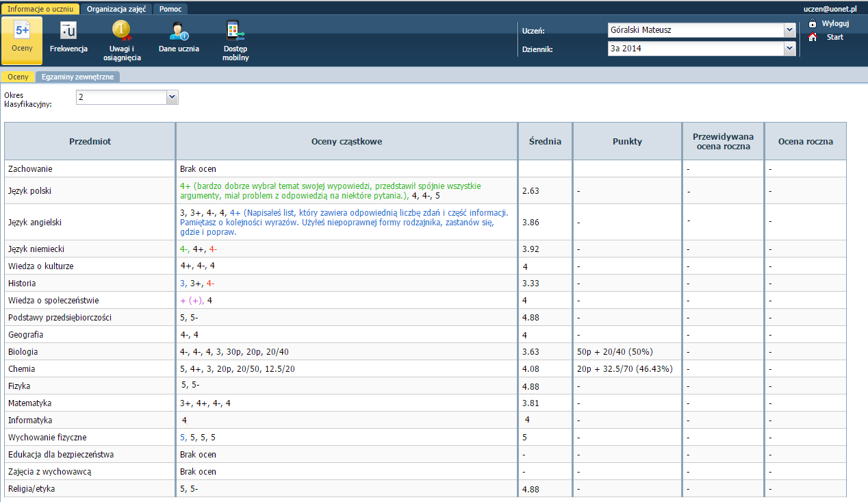Screen dimensions: 868x502
Task: Click the Fizyka row label
Action: coord(19,386)
